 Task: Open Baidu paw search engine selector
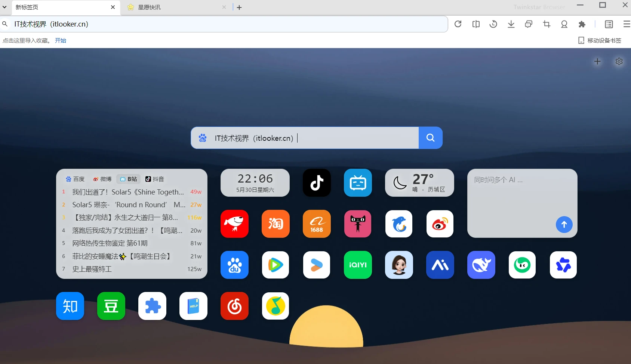click(203, 138)
